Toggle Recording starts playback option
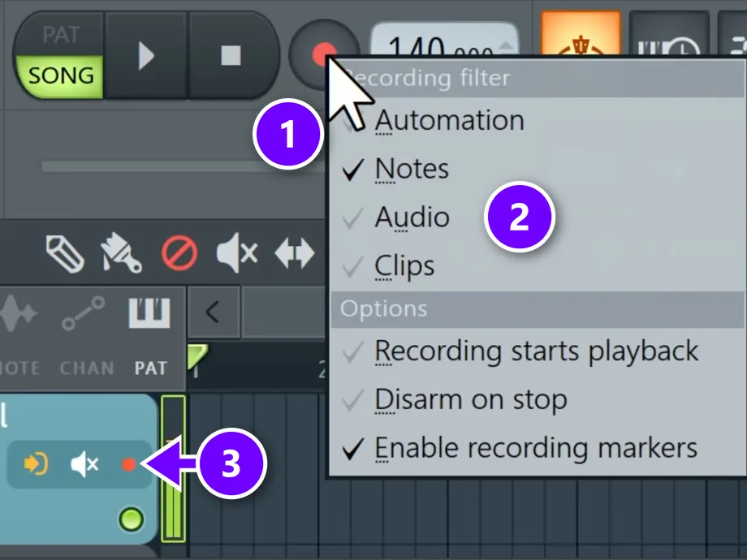 coord(537,351)
